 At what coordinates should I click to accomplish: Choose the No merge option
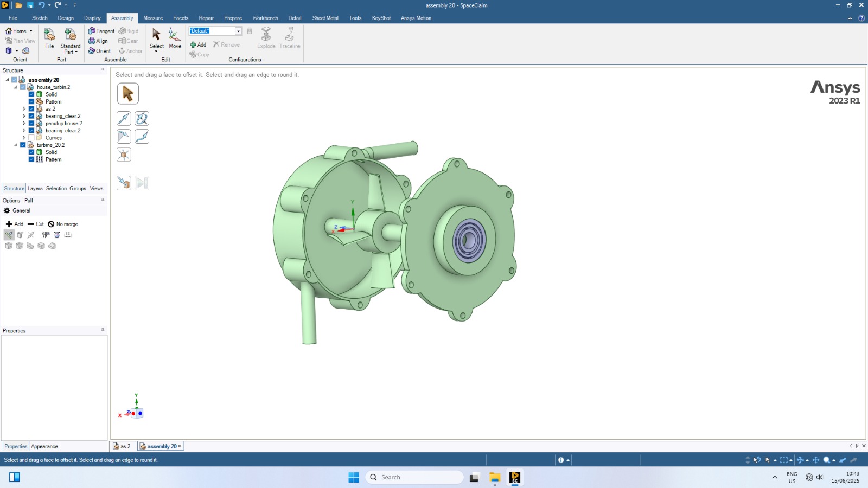click(63, 224)
